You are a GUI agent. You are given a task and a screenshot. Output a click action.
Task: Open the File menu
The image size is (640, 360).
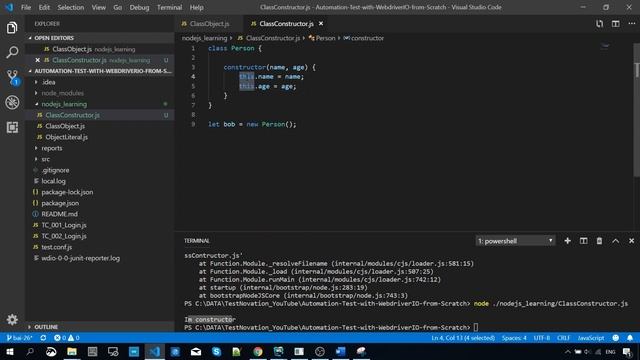point(26,7)
